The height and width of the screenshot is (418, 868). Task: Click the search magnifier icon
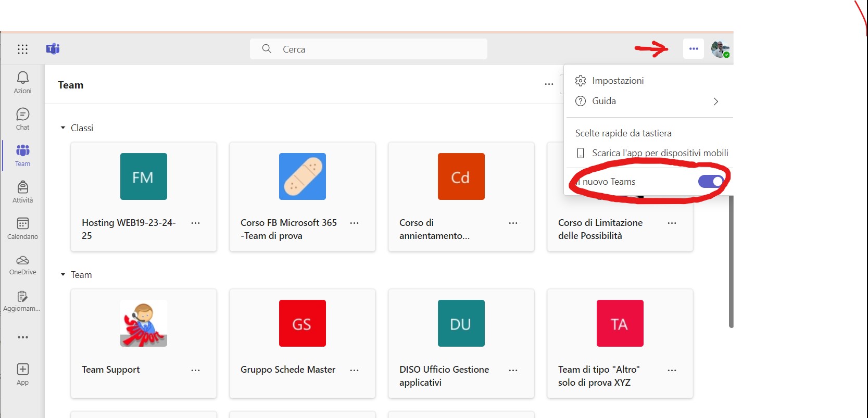coord(267,49)
